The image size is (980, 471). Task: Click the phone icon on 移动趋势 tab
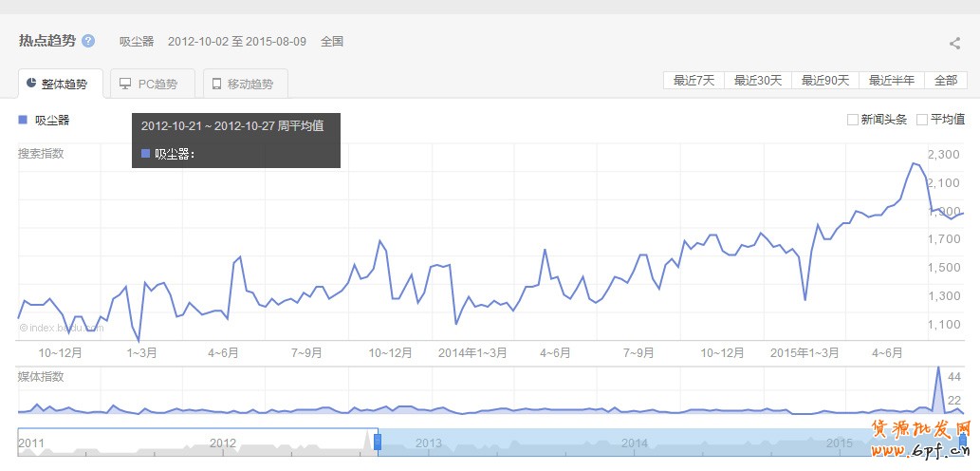pos(217,84)
